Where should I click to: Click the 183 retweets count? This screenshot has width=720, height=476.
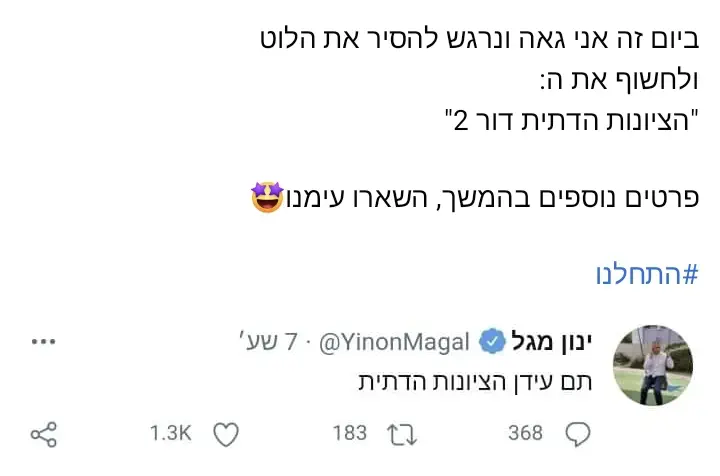click(350, 433)
